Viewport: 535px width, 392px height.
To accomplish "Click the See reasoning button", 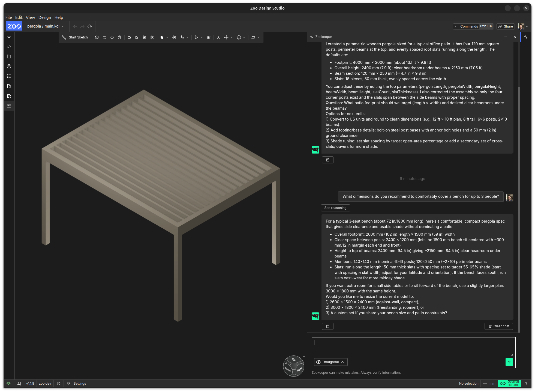I will tap(335, 208).
